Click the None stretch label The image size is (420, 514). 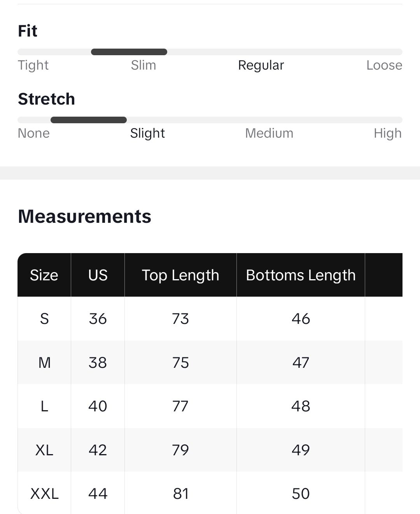click(34, 133)
